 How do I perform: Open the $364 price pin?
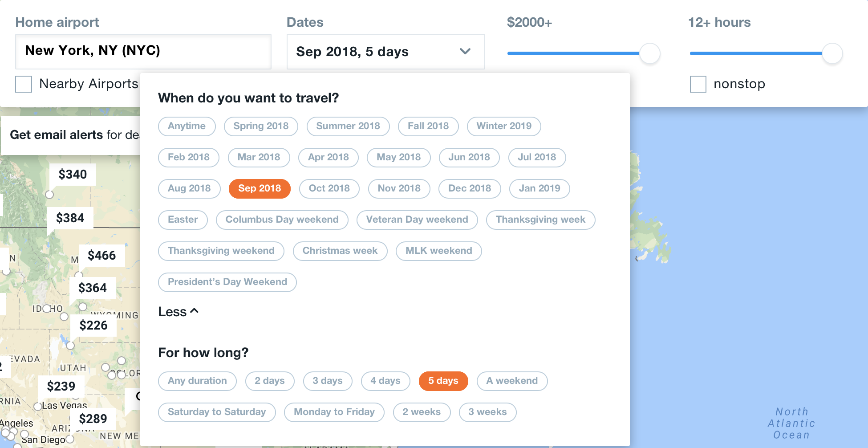[x=93, y=288]
